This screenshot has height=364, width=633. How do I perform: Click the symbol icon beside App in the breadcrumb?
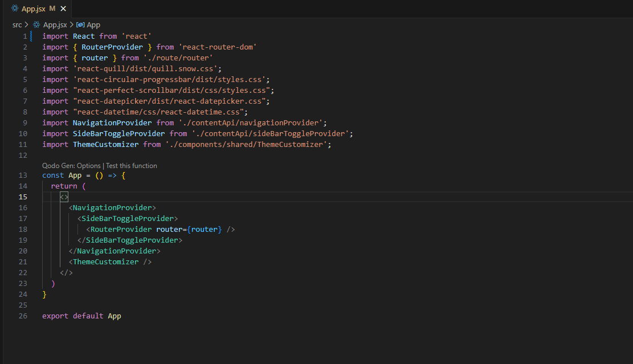[80, 25]
